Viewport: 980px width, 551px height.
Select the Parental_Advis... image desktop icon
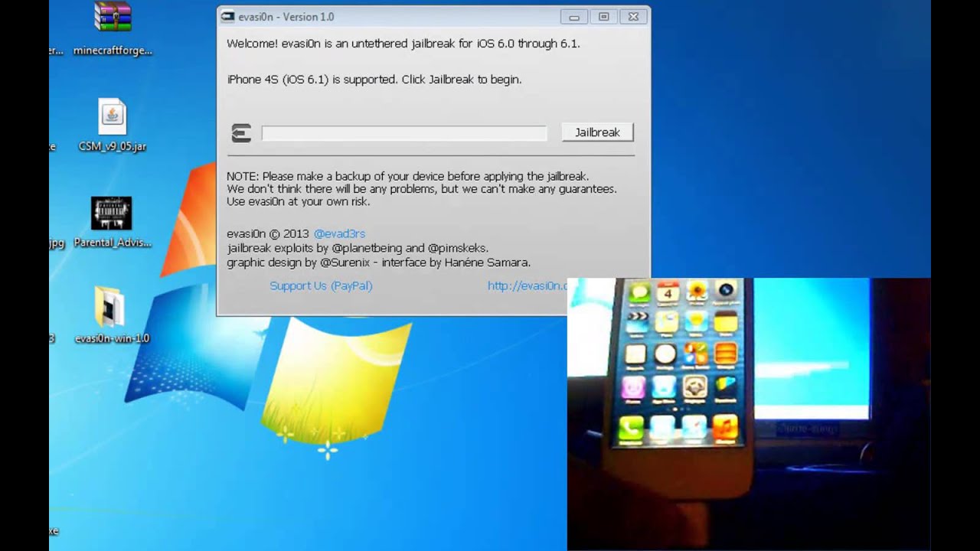[x=113, y=222]
